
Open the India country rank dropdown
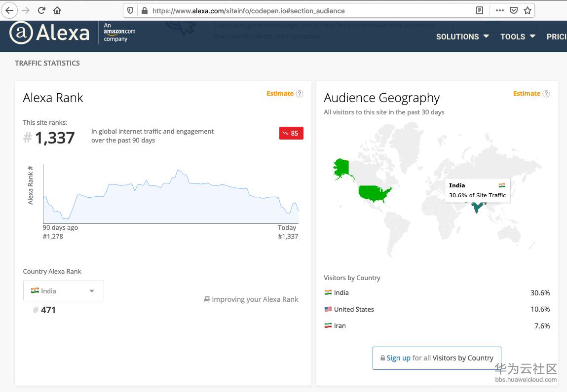point(64,290)
